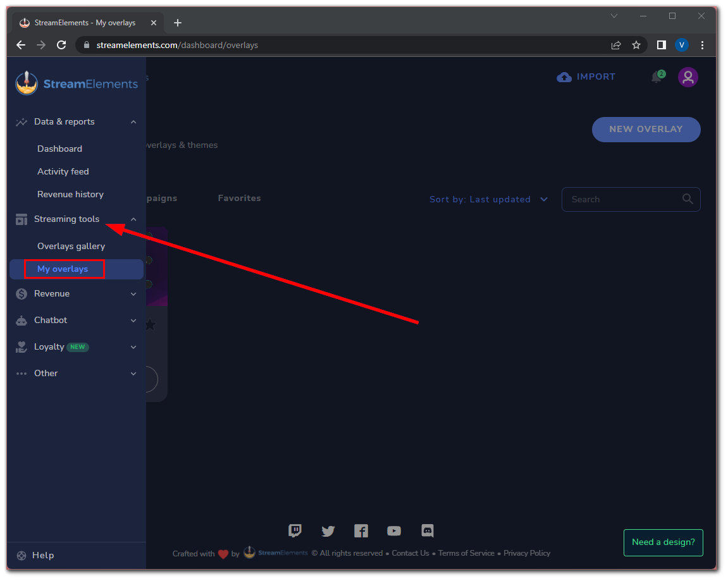Click the Revenue dollar icon
The height and width of the screenshot is (581, 728).
[x=22, y=294]
